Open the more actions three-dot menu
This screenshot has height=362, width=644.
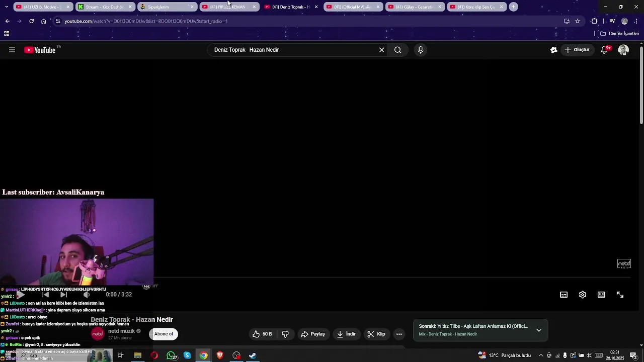click(x=399, y=334)
